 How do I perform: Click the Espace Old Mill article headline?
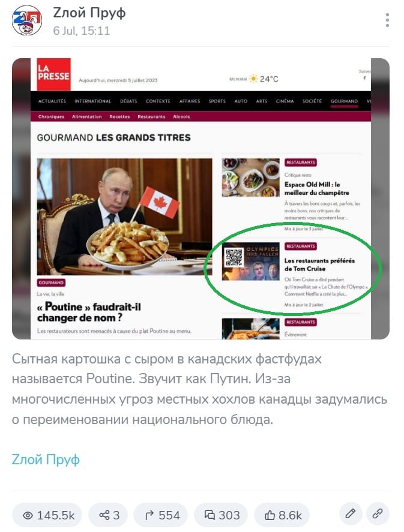click(316, 189)
